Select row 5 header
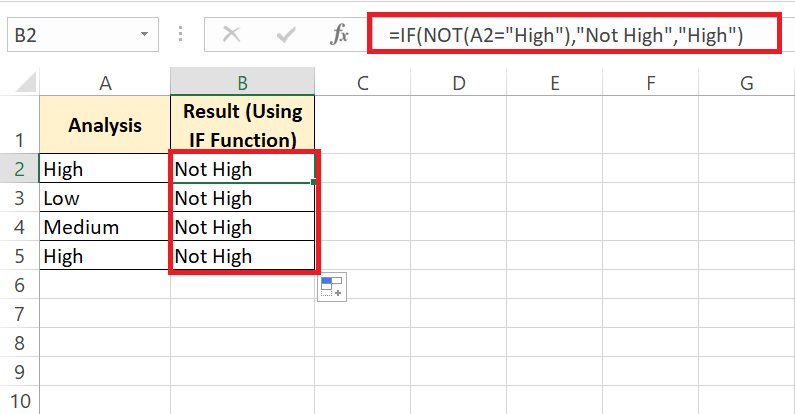 tap(19, 255)
